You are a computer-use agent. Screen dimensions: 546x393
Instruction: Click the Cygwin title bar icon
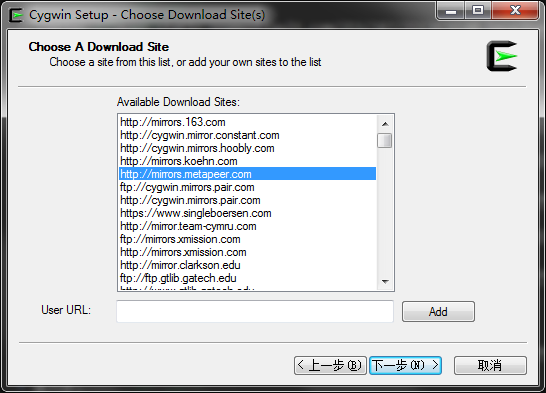[15, 15]
